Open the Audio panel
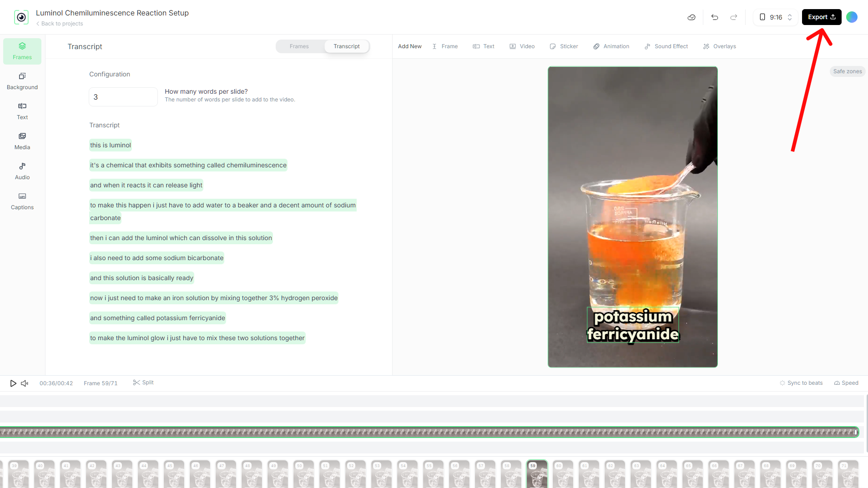Screen dimensions: 868x488 point(22,171)
